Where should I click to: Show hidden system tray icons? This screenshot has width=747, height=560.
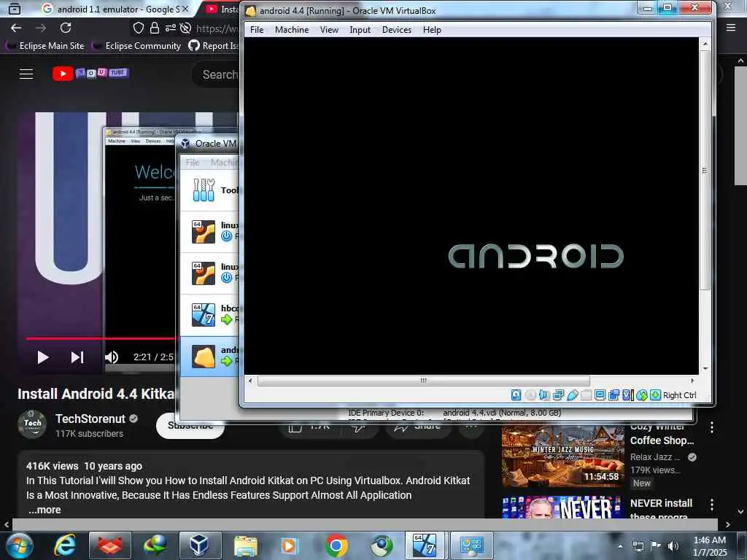click(620, 547)
